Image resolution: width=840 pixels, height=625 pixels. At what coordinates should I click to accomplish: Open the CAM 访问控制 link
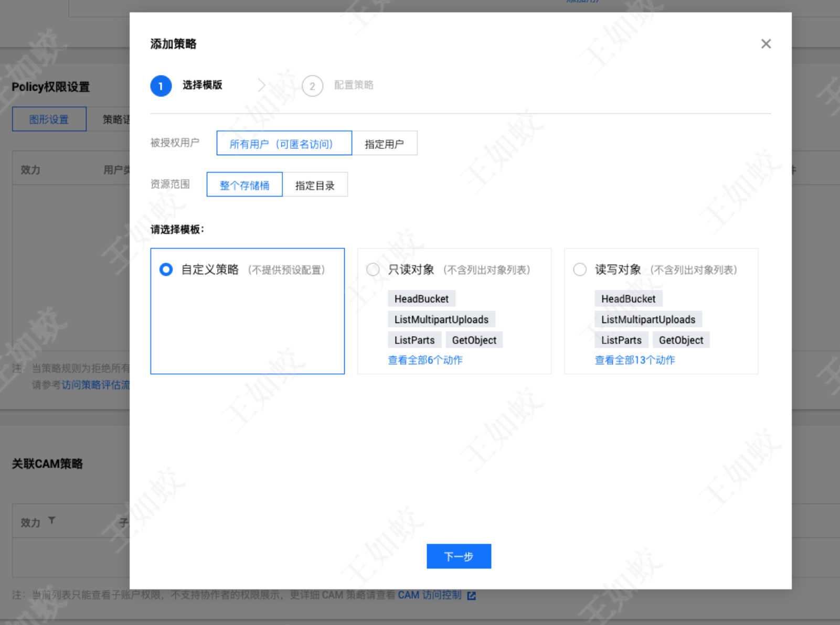pos(429,595)
